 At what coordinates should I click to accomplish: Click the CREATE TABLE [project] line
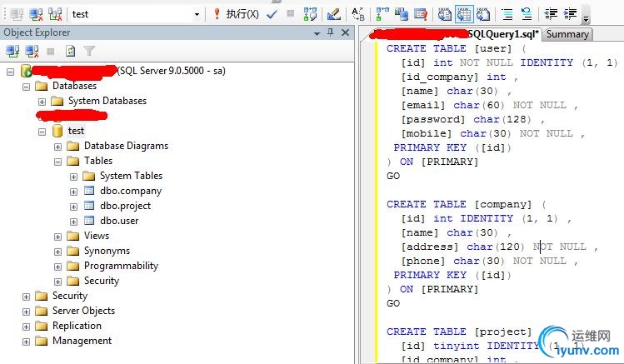pos(459,332)
